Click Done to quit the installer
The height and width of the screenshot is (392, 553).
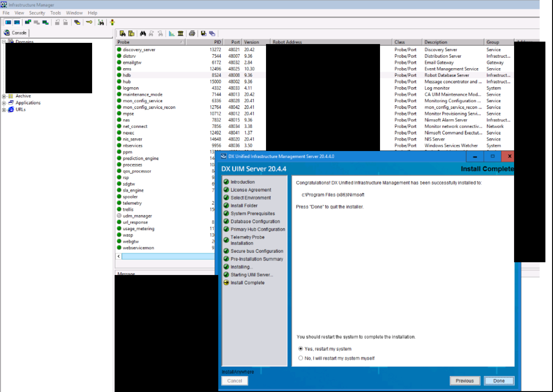coord(499,381)
